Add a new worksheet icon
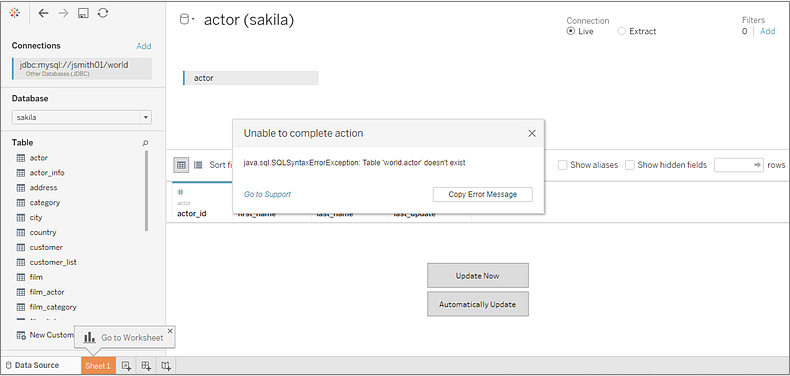This screenshot has width=790, height=376. [x=126, y=366]
